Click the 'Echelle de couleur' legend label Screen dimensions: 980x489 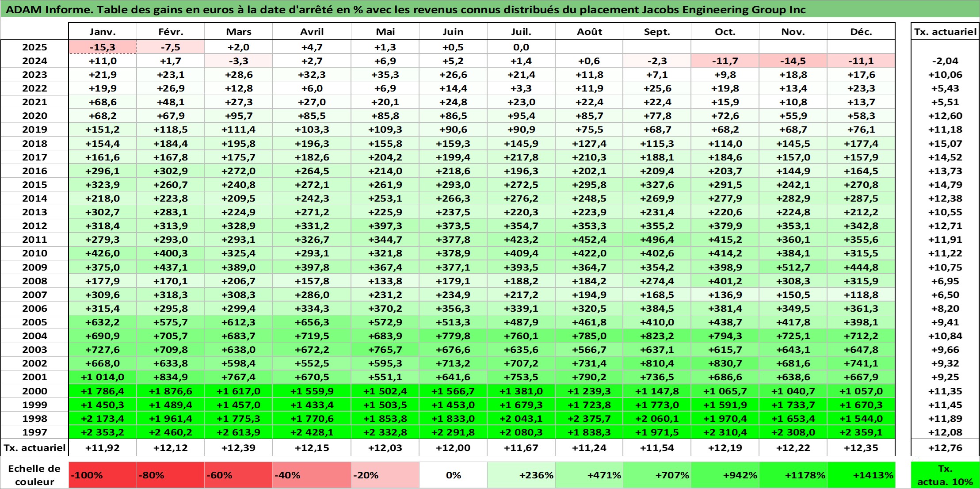point(34,475)
